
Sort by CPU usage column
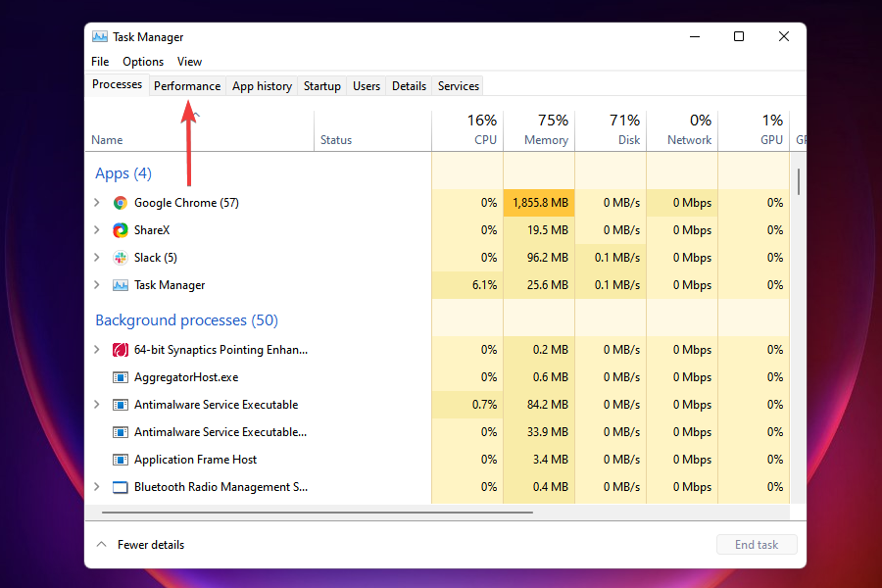click(467, 131)
